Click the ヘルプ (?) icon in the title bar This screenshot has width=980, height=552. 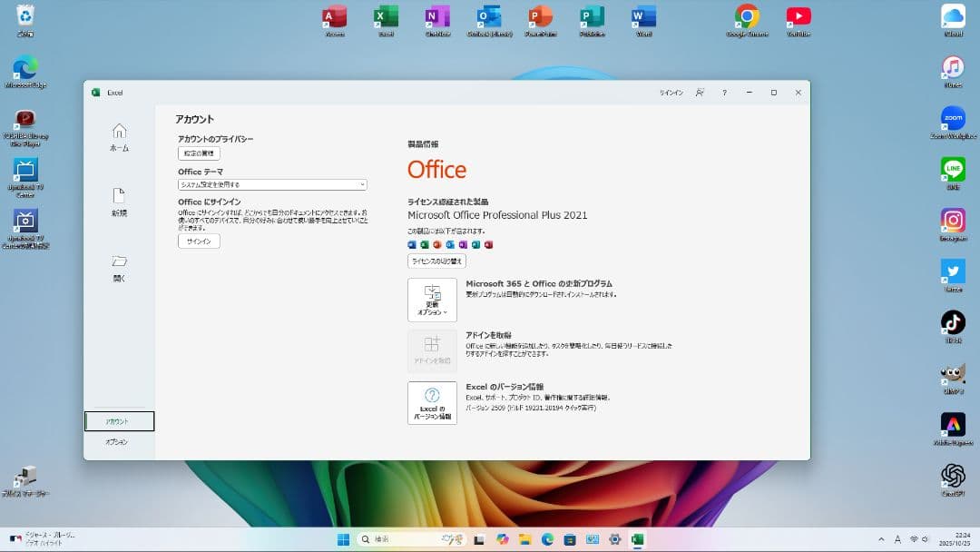pos(724,92)
